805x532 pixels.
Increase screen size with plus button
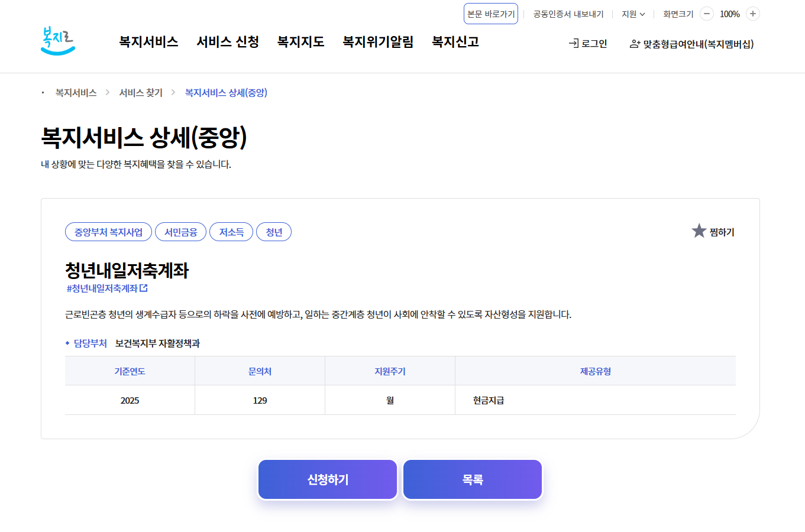tap(753, 14)
